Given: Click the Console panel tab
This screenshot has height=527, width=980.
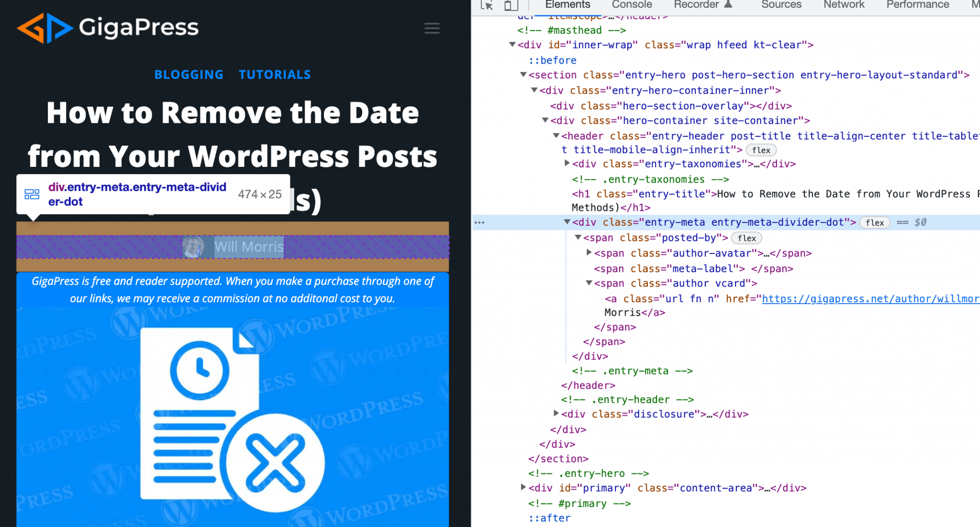Looking at the screenshot, I should (631, 5).
